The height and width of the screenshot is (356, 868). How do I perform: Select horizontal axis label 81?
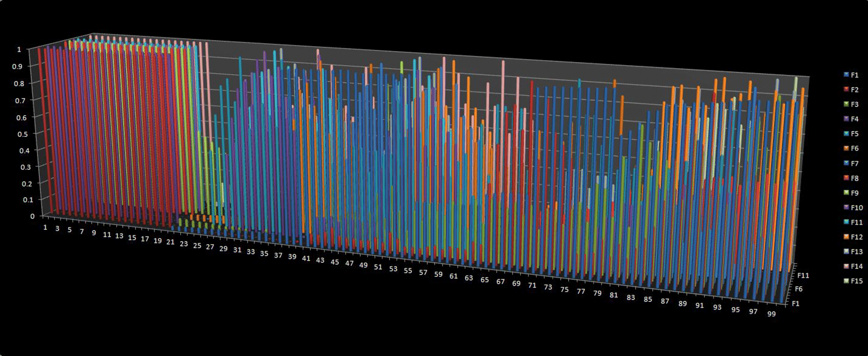[x=614, y=295]
